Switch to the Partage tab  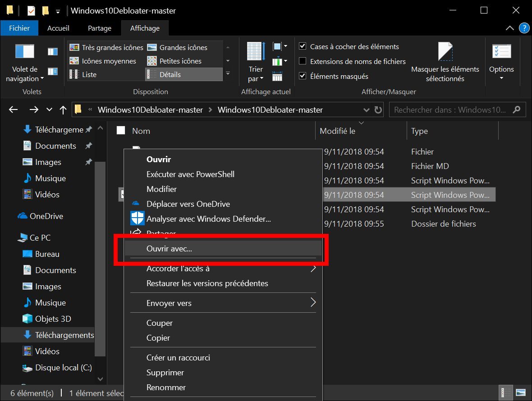99,28
